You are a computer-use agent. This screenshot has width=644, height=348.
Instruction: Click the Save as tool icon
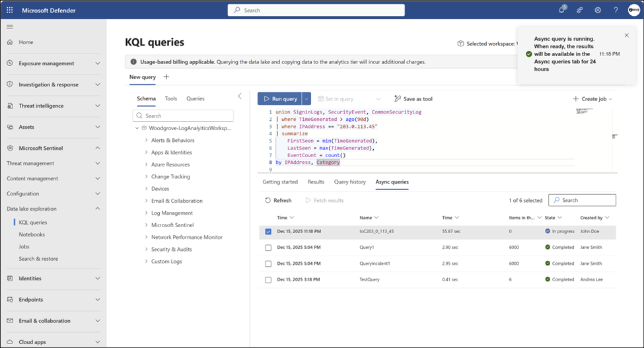click(x=398, y=98)
